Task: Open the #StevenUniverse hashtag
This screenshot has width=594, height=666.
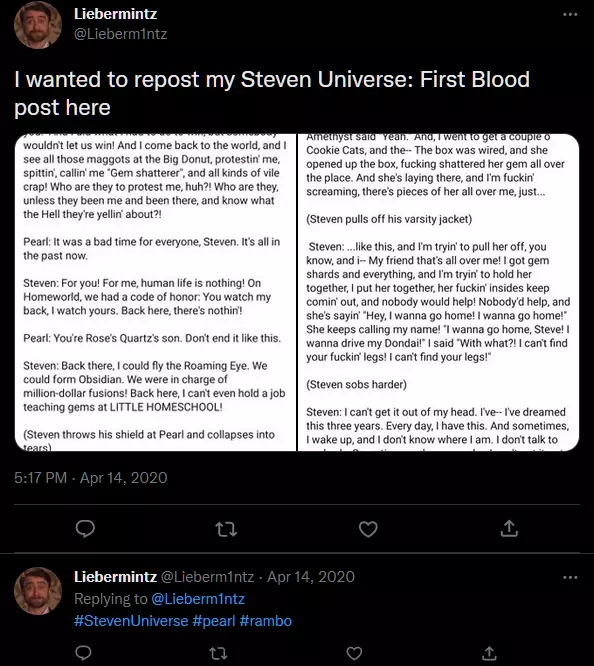Action: pyautogui.click(x=131, y=621)
